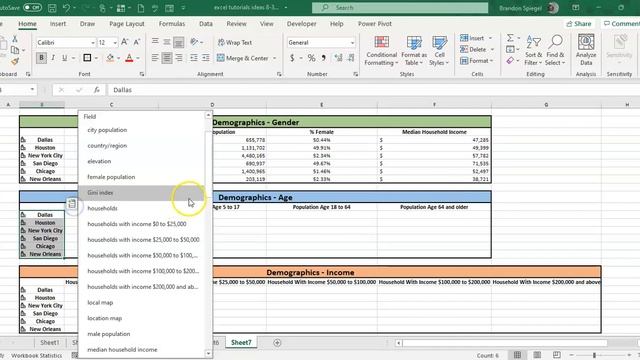Center align text horizontally
This screenshot has width=640, height=360.
[167, 58]
